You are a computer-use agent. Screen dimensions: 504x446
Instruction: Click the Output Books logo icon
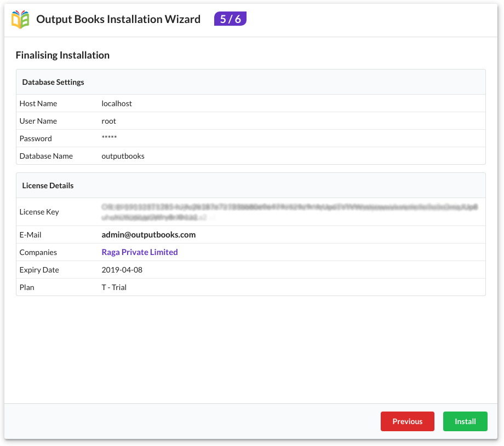tap(20, 19)
